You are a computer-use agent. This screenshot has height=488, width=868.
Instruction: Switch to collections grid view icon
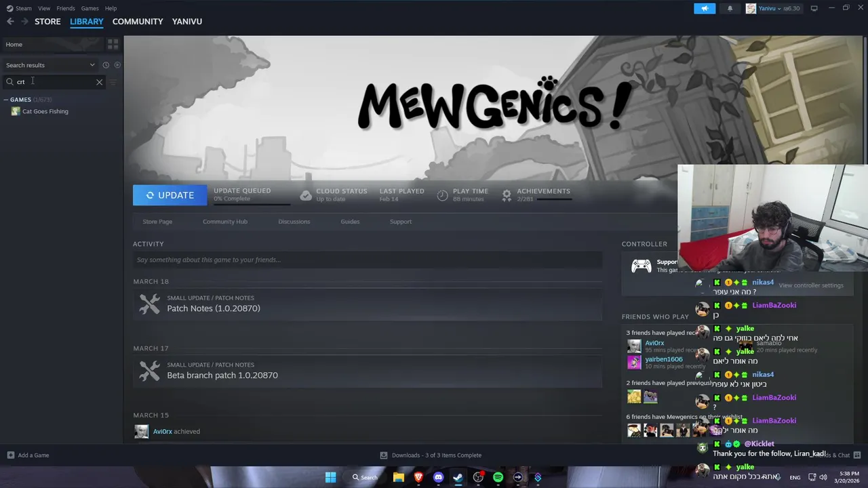(x=113, y=44)
